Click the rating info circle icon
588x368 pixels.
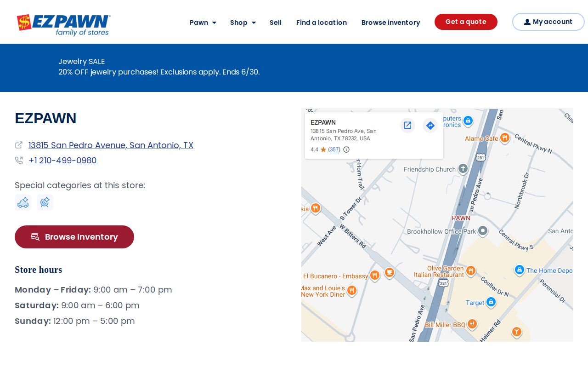pos(346,149)
